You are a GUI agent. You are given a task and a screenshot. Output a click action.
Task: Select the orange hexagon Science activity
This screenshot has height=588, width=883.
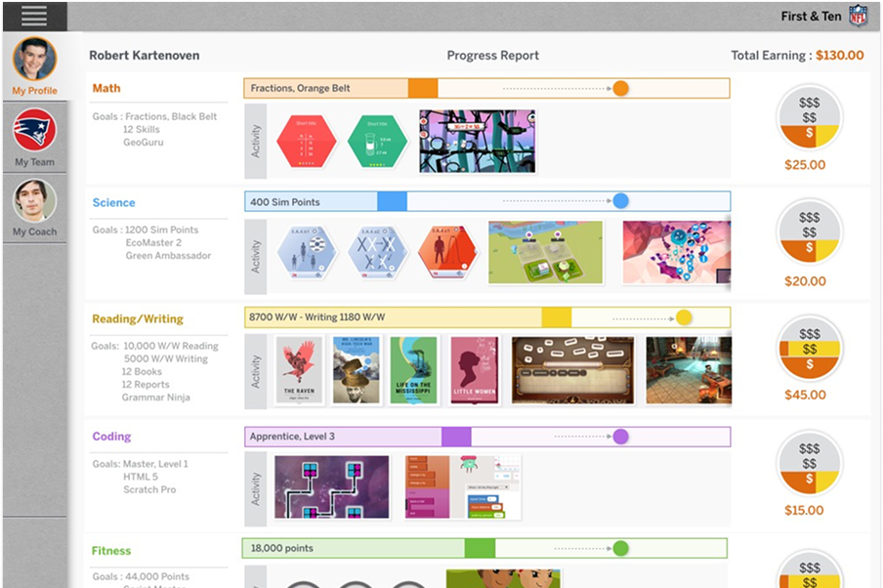click(x=447, y=253)
